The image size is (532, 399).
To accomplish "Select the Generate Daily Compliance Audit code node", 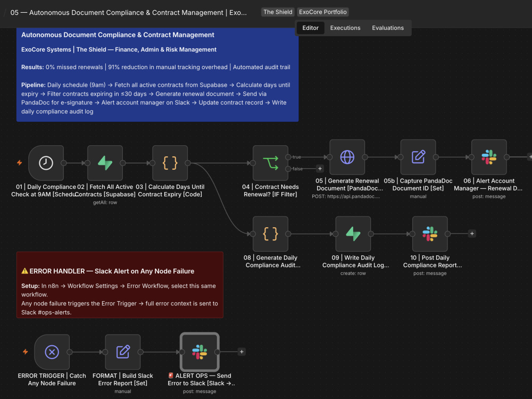I will (x=270, y=234).
